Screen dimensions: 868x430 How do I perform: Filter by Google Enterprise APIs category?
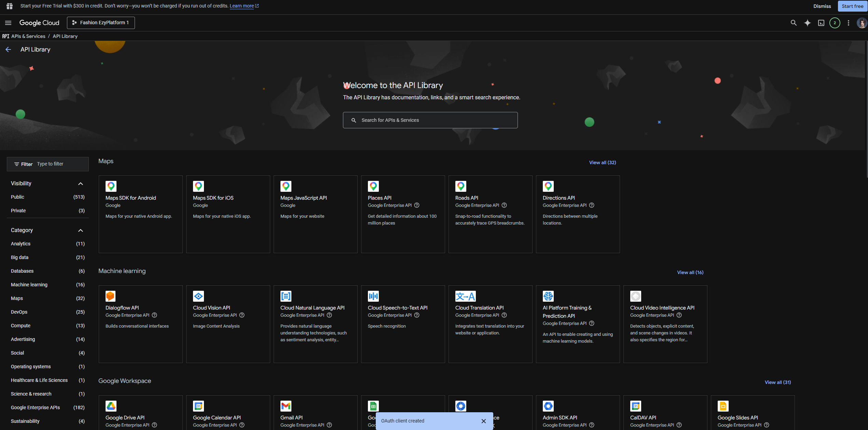pyautogui.click(x=35, y=407)
